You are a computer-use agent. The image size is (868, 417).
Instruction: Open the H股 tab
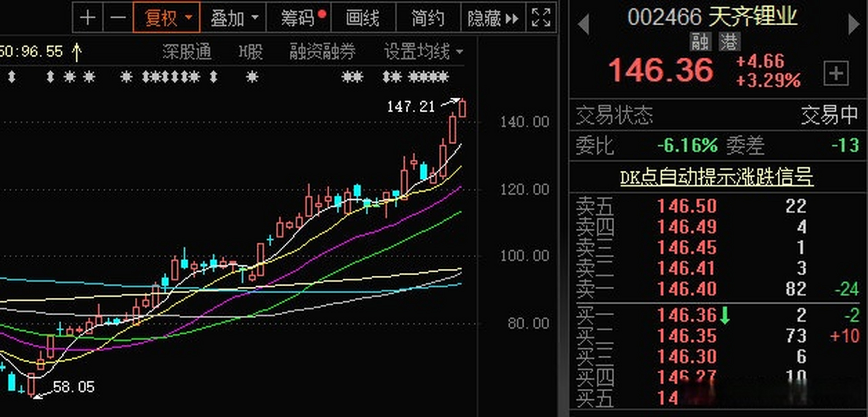point(251,52)
